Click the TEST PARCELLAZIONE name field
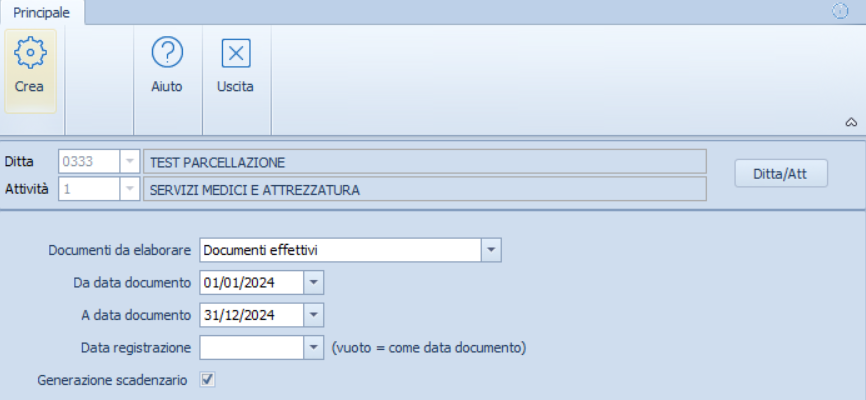The height and width of the screenshot is (400, 866). coord(425,162)
